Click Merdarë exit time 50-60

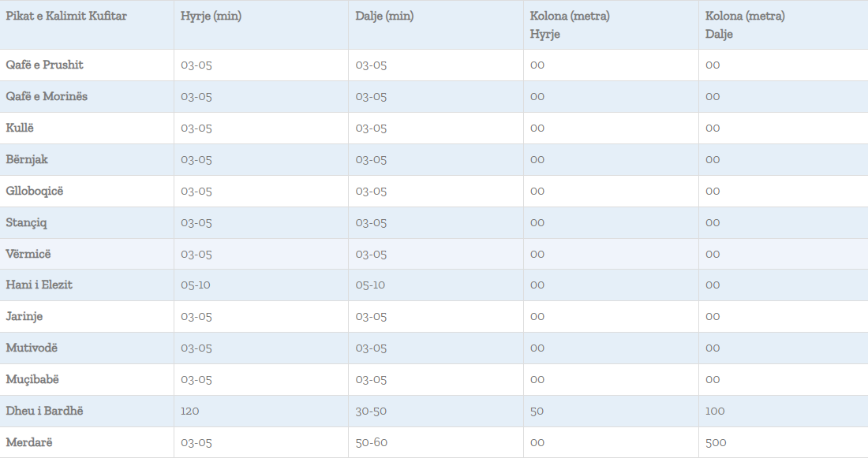[371, 442]
